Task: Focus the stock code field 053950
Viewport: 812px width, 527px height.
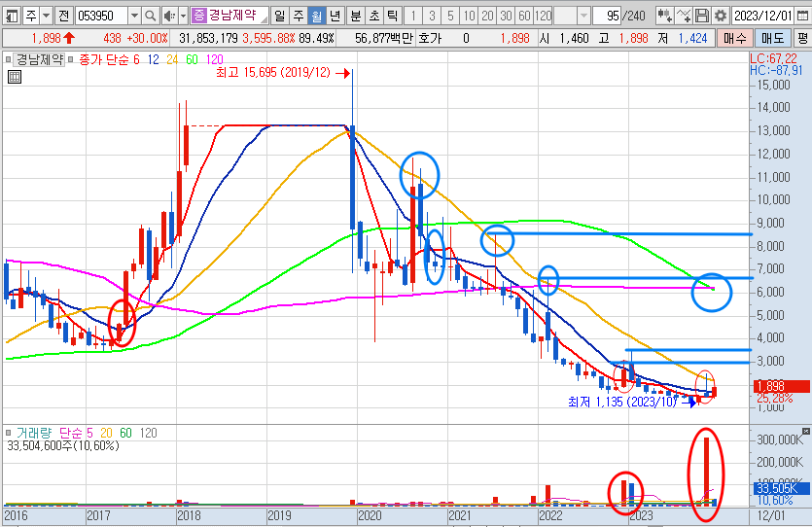Action: (x=100, y=17)
